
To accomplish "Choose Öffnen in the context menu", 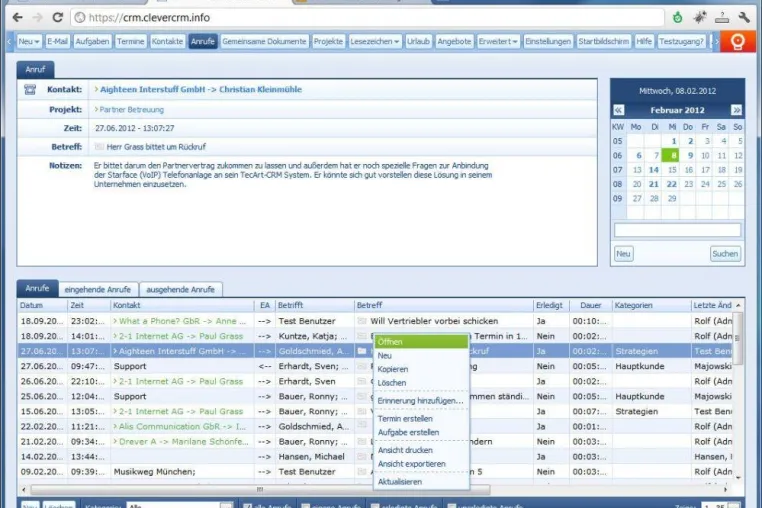I will pos(421,342).
